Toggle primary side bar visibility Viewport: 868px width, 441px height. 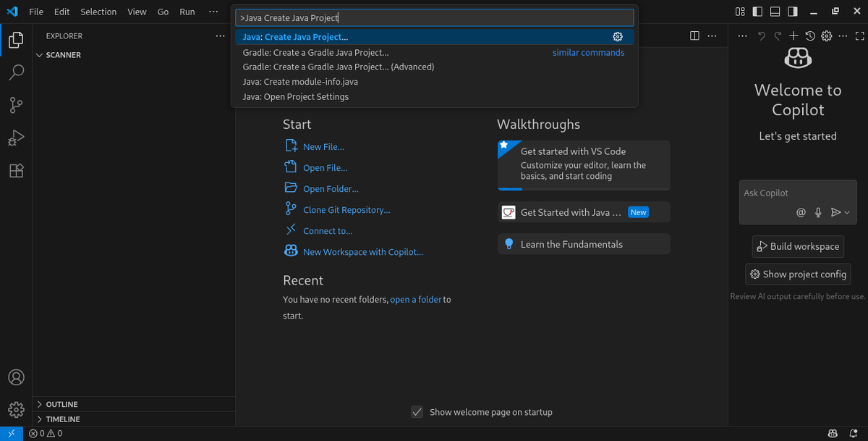tap(757, 12)
